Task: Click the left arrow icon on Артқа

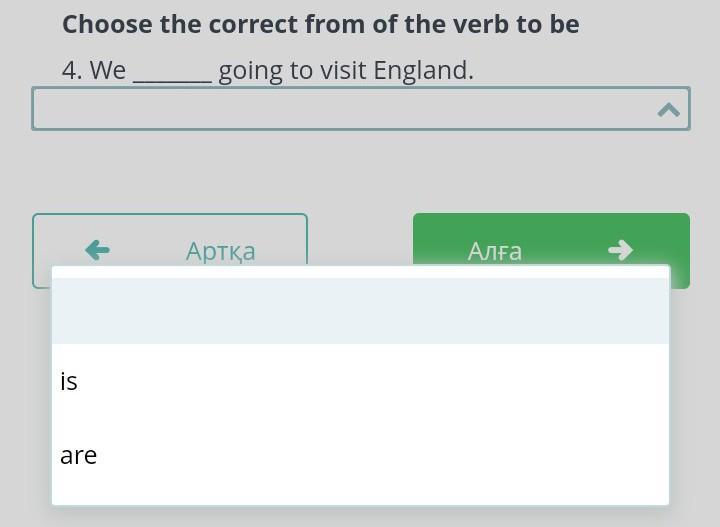Action: pos(97,250)
